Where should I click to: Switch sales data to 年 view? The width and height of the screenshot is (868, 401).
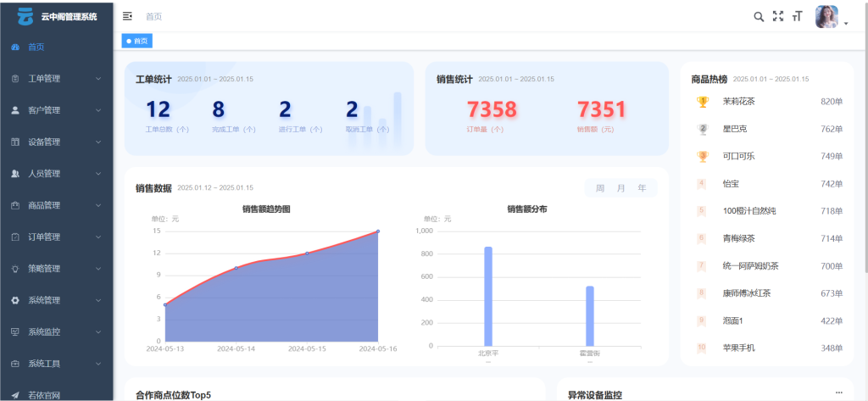coord(643,188)
